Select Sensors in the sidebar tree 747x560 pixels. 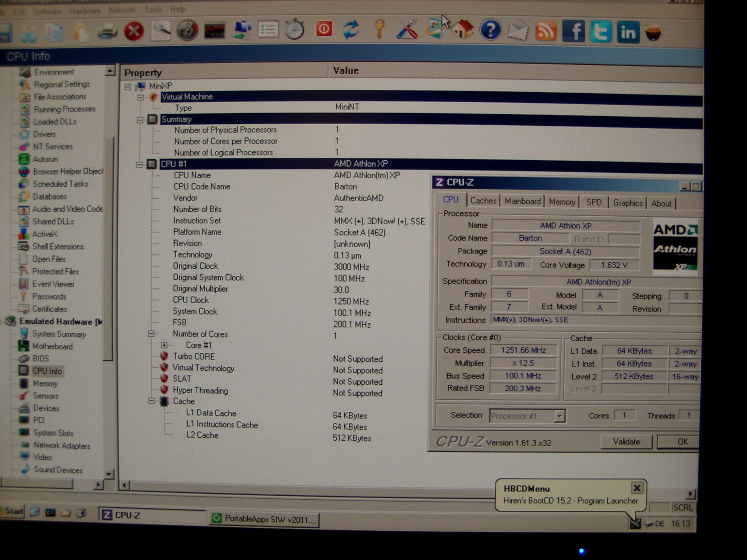(46, 396)
